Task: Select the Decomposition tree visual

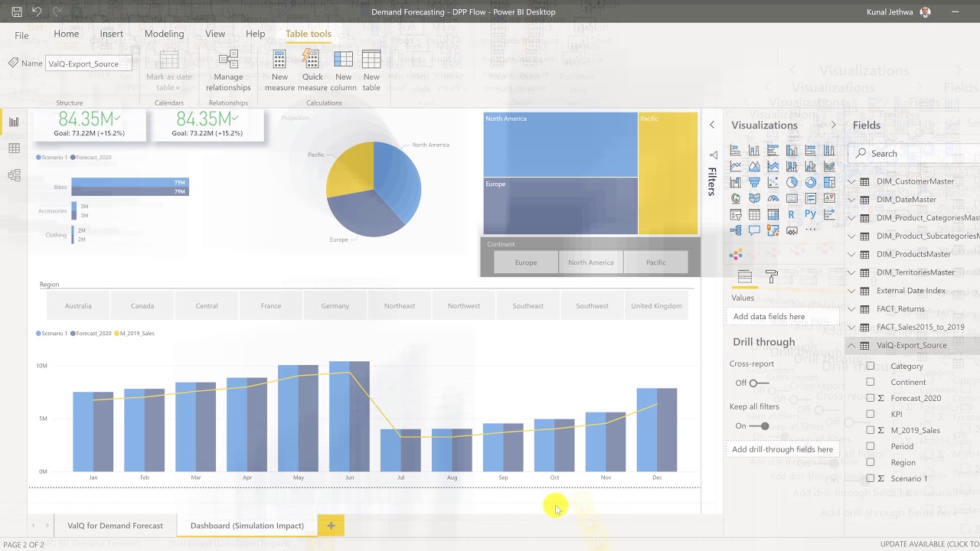Action: 736,230
